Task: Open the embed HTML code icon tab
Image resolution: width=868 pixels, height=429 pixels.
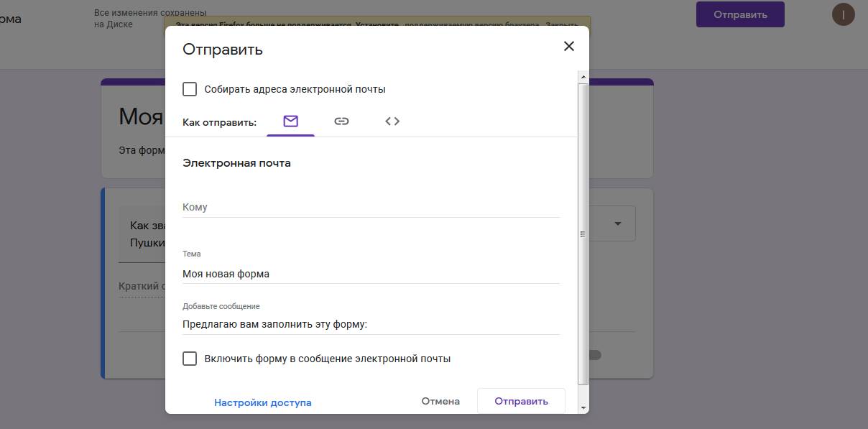Action: coord(392,121)
